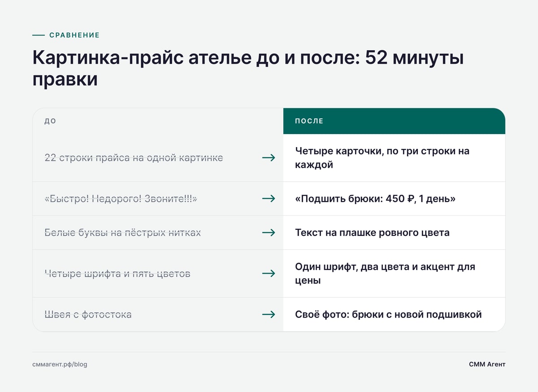Click «Четыре шрифта и пять цветов»
The image size is (538, 392).
pyautogui.click(x=117, y=274)
